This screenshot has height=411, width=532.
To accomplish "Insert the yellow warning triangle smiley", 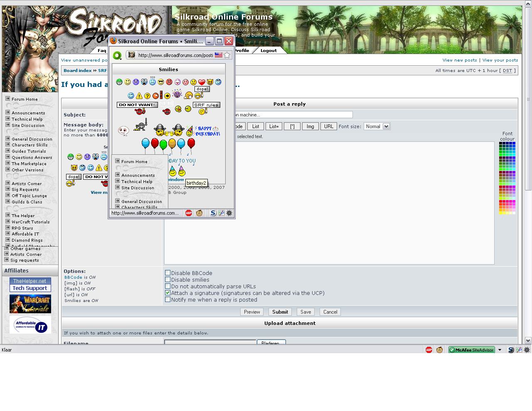I will [x=139, y=96].
